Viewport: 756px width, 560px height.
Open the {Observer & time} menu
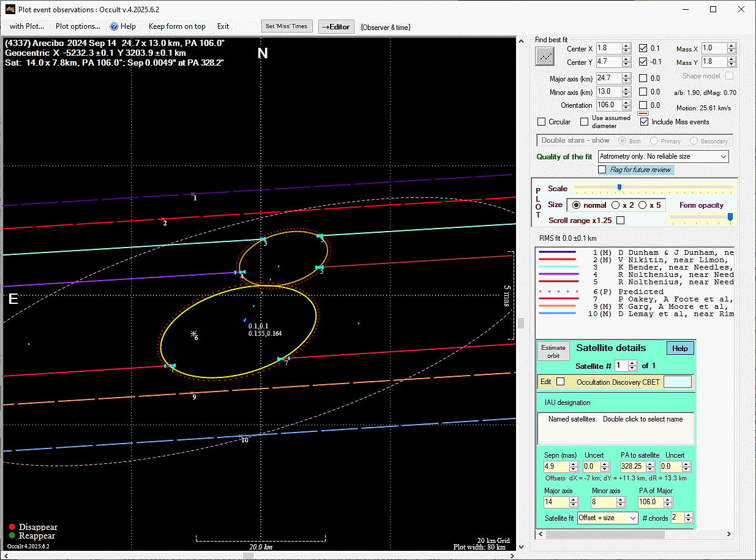pos(385,27)
